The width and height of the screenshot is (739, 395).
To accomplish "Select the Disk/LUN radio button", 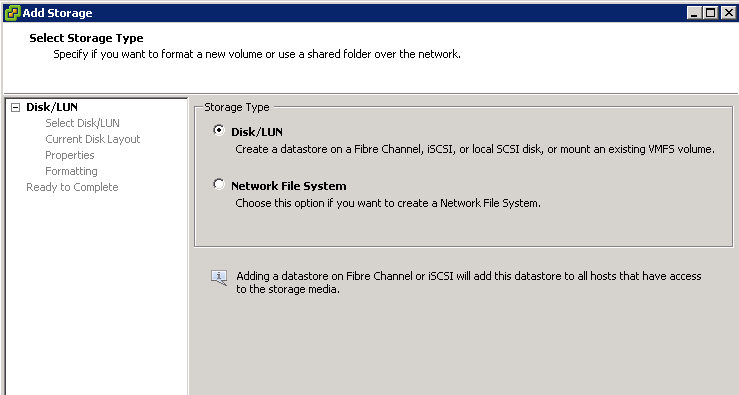I will click(x=219, y=130).
